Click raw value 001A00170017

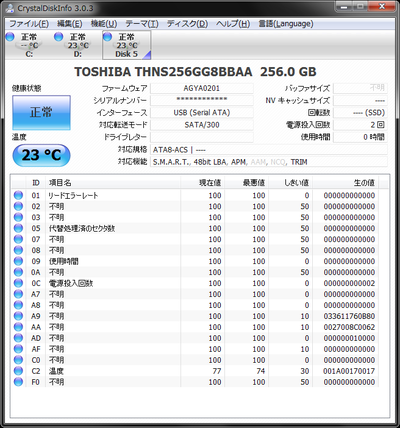tap(349, 371)
